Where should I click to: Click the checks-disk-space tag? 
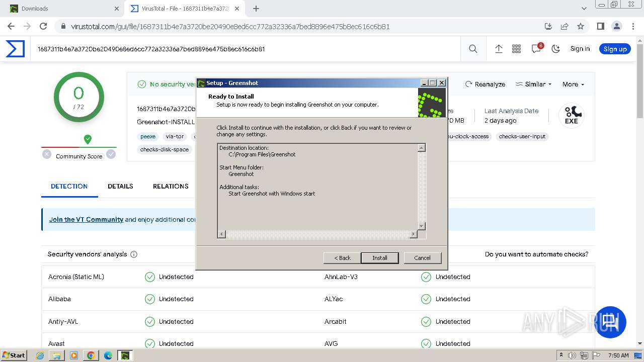(x=165, y=149)
